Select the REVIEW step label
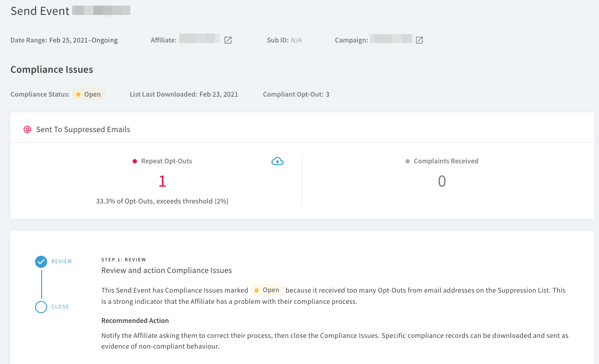The width and height of the screenshot is (599, 364). 62,262
